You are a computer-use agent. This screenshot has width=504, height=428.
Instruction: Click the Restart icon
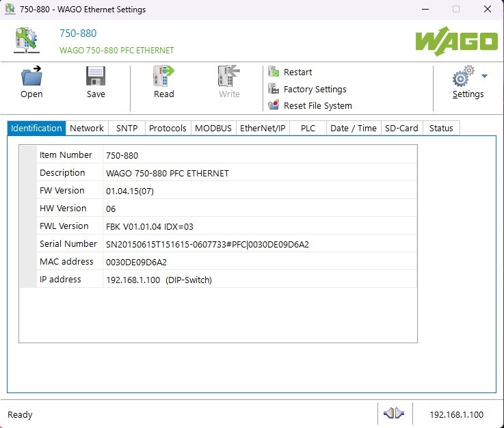pos(274,72)
